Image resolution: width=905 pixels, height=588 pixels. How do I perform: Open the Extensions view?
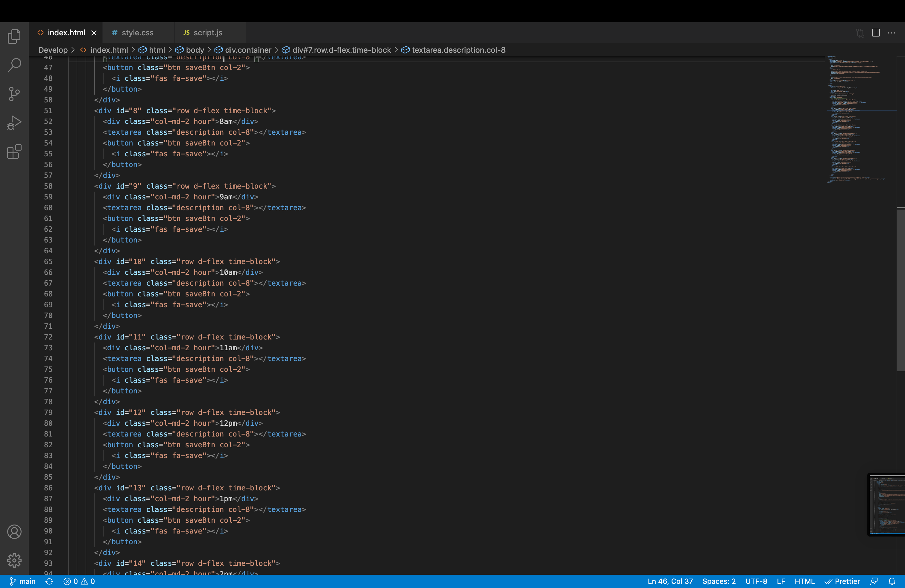point(14,151)
